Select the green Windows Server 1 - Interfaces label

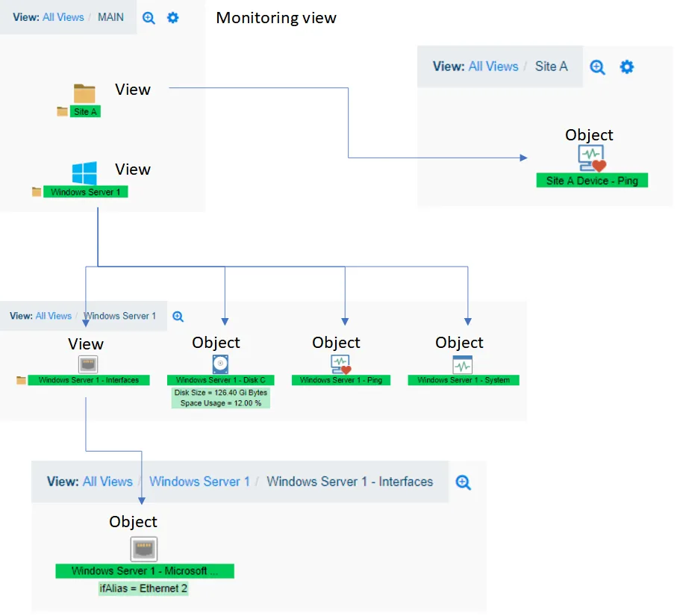89,380
